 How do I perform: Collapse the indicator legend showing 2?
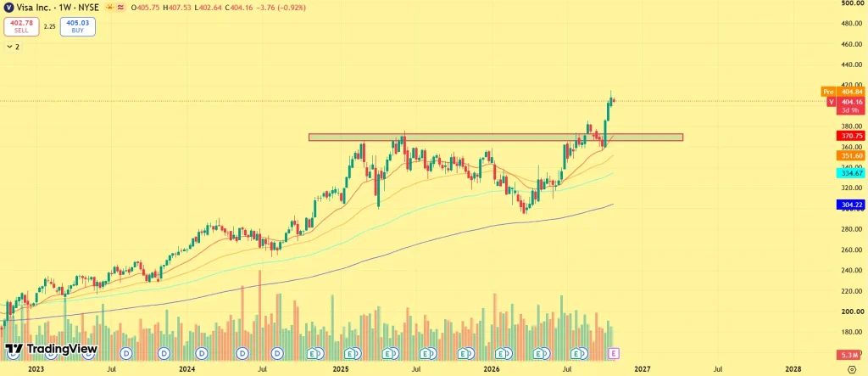click(12, 48)
